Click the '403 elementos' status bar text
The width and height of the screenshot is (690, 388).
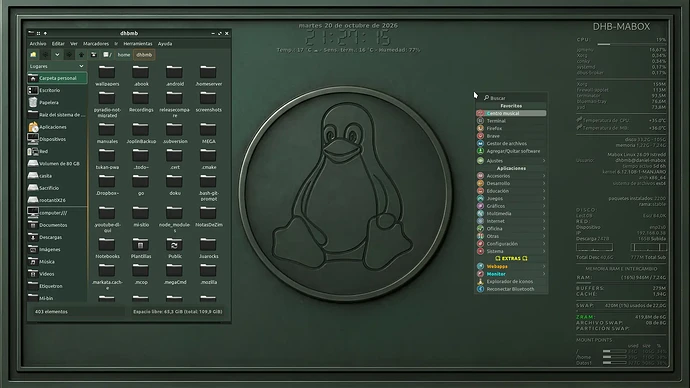[x=51, y=311]
